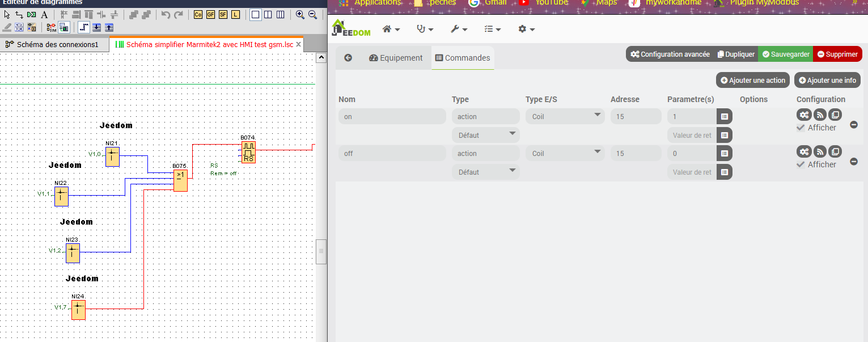Image resolution: width=868 pixels, height=342 pixels.
Task: Expand the Jeedom wrench tools menu
Action: coord(459,29)
